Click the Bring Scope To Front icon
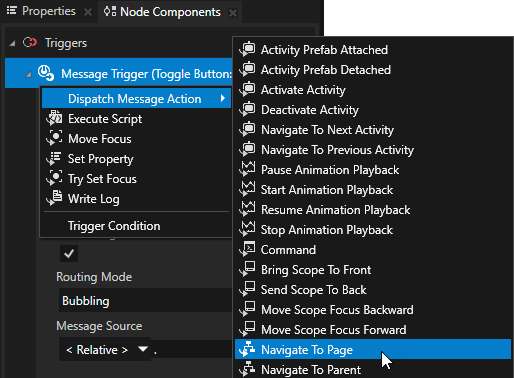 coord(247,269)
